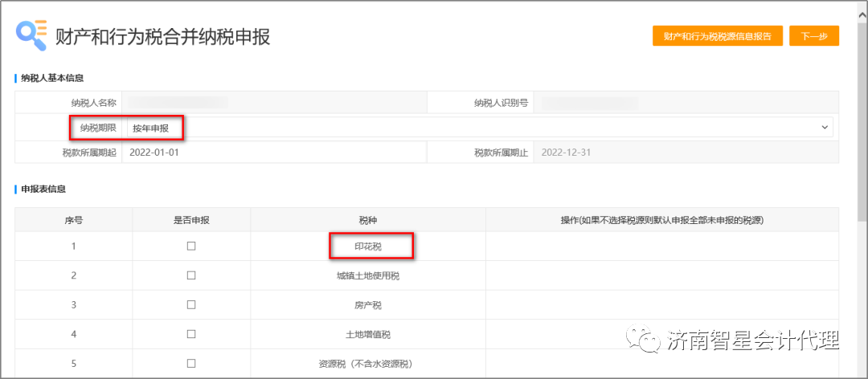Click the 是否申报 column header
Screen dimensions: 868x379
click(191, 220)
